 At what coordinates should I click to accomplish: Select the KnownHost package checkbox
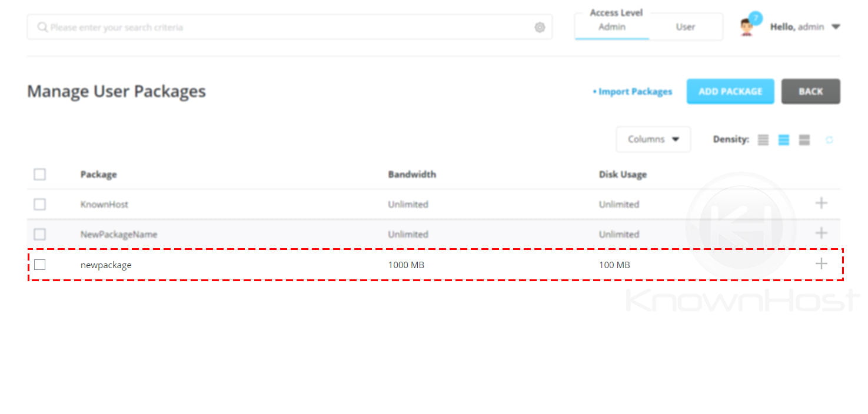coord(39,204)
